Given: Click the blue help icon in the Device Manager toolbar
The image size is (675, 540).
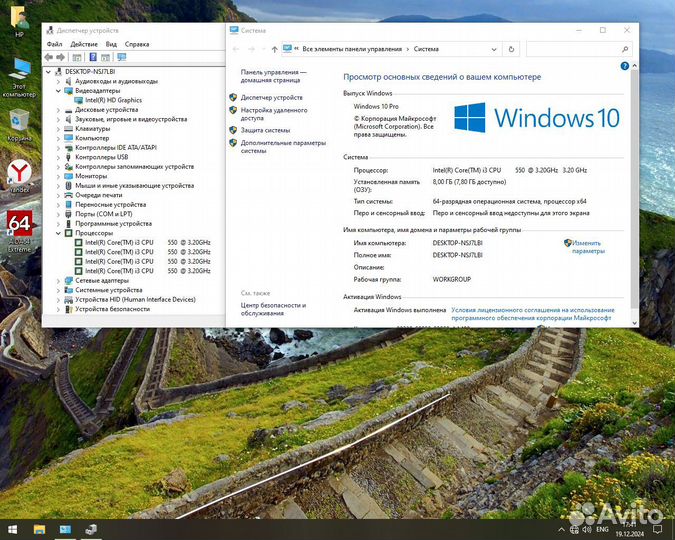Looking at the screenshot, I should point(93,57).
